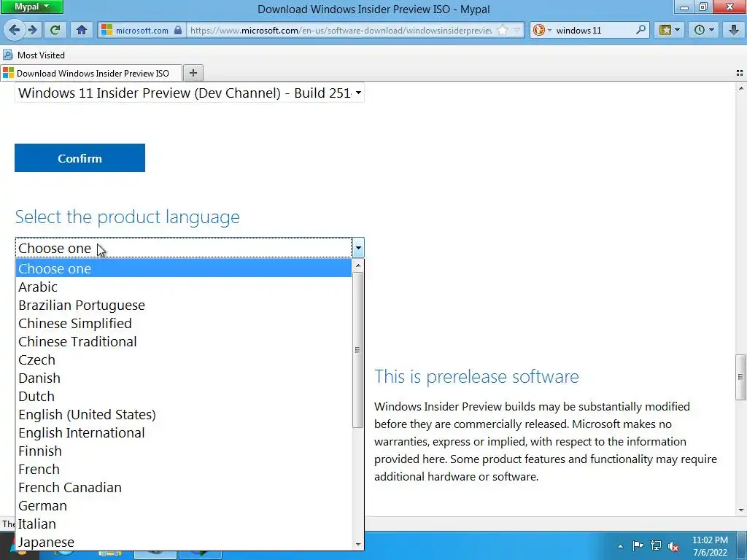
Task: Go forward with the Forward arrow
Action: pyautogui.click(x=33, y=30)
